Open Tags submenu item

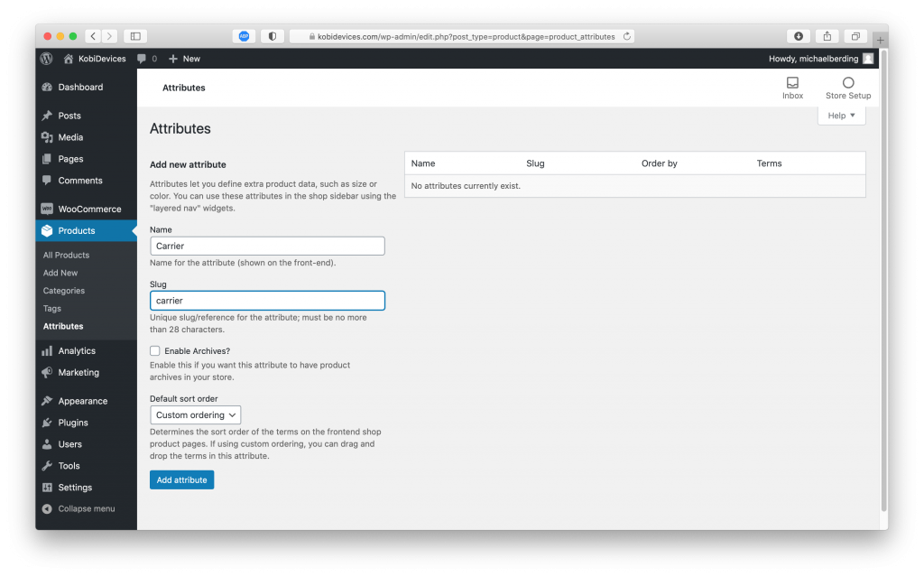coord(51,309)
